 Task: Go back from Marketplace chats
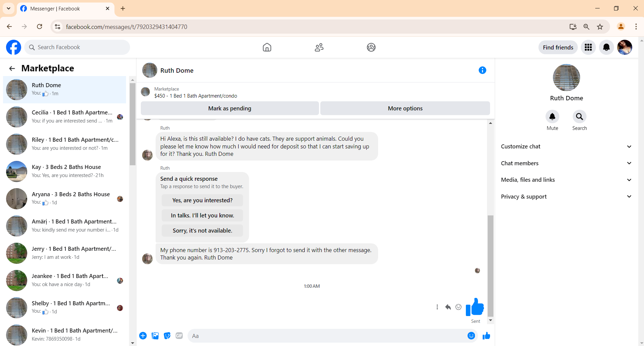pyautogui.click(x=12, y=69)
